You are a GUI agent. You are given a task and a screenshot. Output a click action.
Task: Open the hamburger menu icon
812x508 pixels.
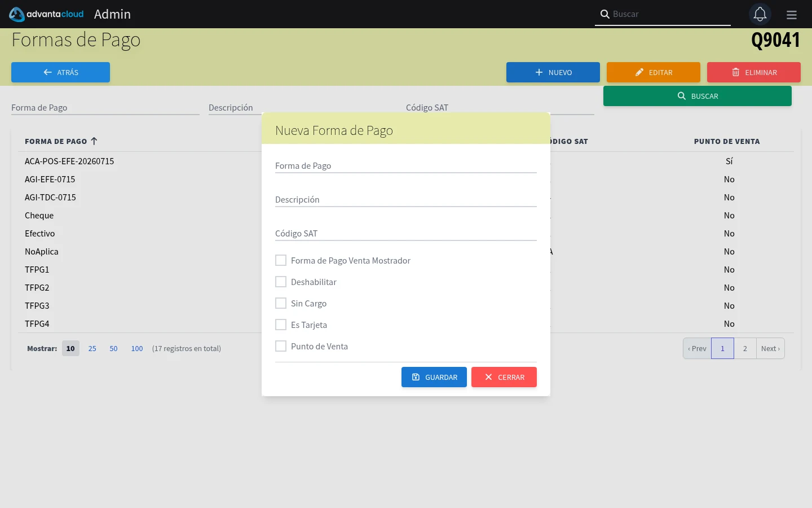pyautogui.click(x=792, y=15)
